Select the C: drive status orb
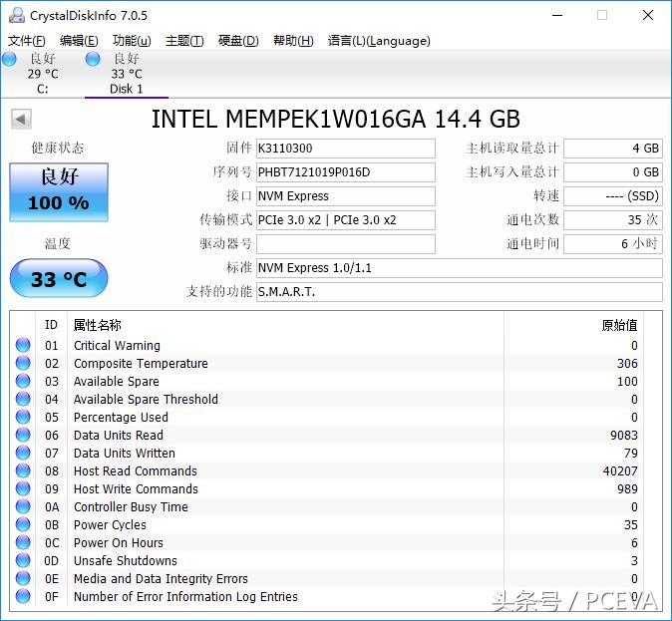Image resolution: width=672 pixels, height=621 pixels. click(10, 59)
